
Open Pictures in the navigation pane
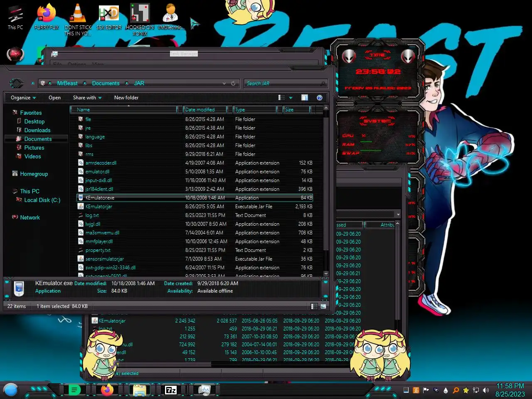[34, 148]
